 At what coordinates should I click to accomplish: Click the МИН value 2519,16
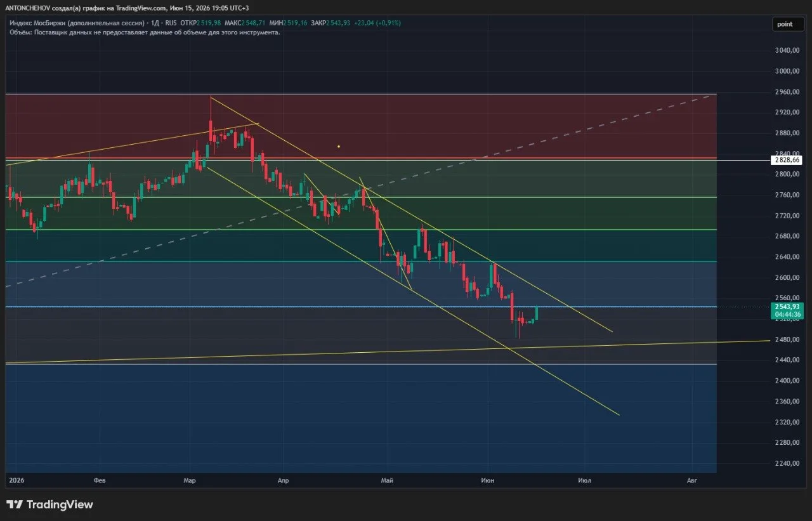(x=294, y=23)
